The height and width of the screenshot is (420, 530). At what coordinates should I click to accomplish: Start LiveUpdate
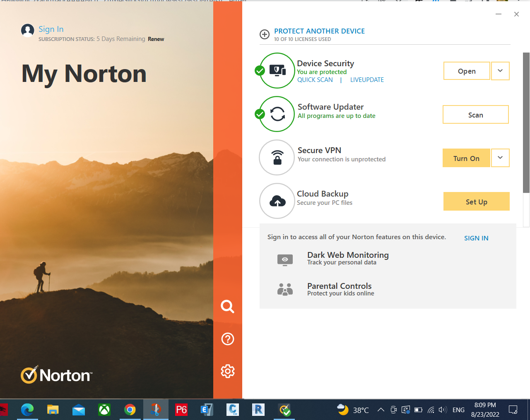[x=367, y=80]
